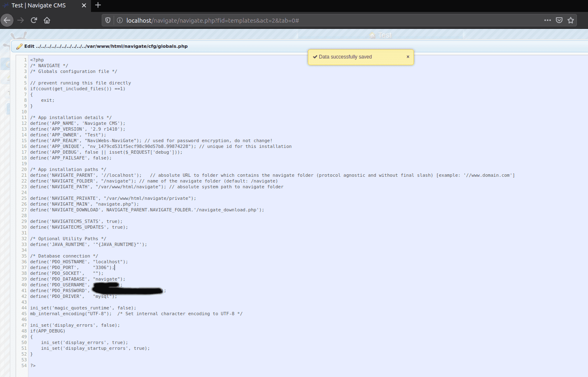Click the APP_NAME define line
Screen dimensions: 588x377
[77, 123]
